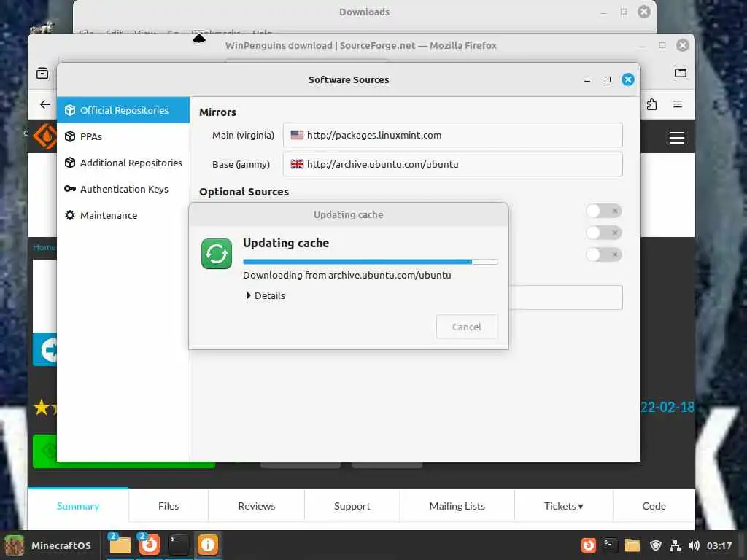Open file manager in taskbar
Viewport: 747px width, 560px height.
[120, 545]
